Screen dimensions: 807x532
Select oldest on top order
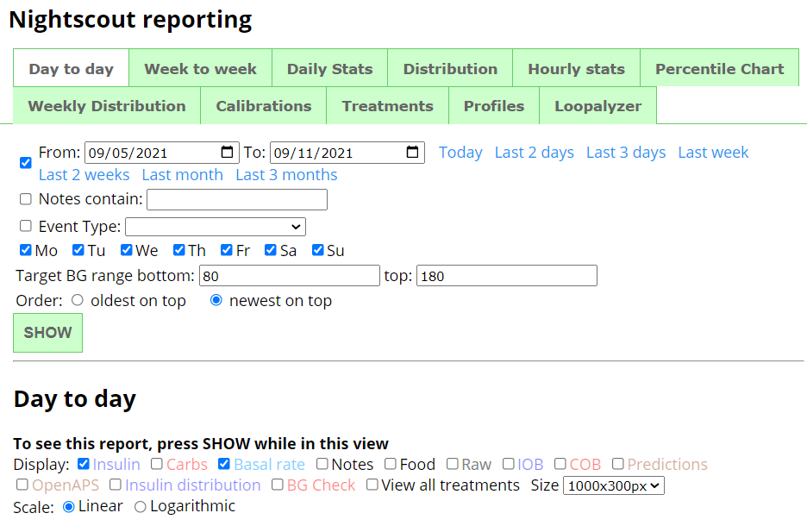78,300
